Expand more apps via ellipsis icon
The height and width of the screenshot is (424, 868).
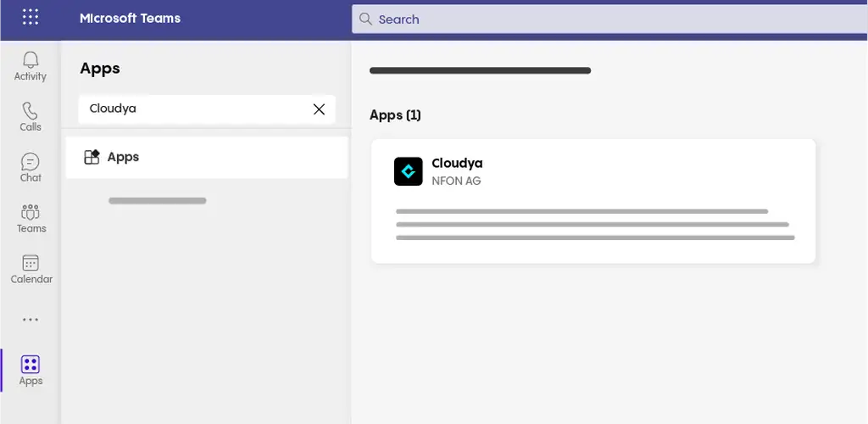pyautogui.click(x=31, y=320)
